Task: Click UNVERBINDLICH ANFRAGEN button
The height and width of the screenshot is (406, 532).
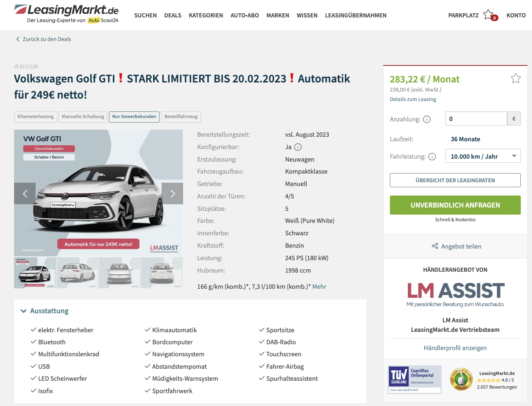Action: tap(455, 205)
